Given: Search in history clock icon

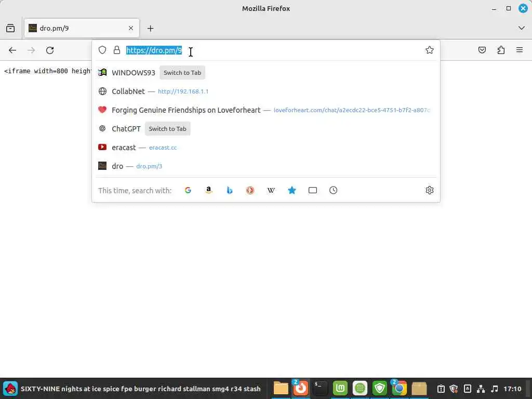Looking at the screenshot, I should click(x=333, y=190).
